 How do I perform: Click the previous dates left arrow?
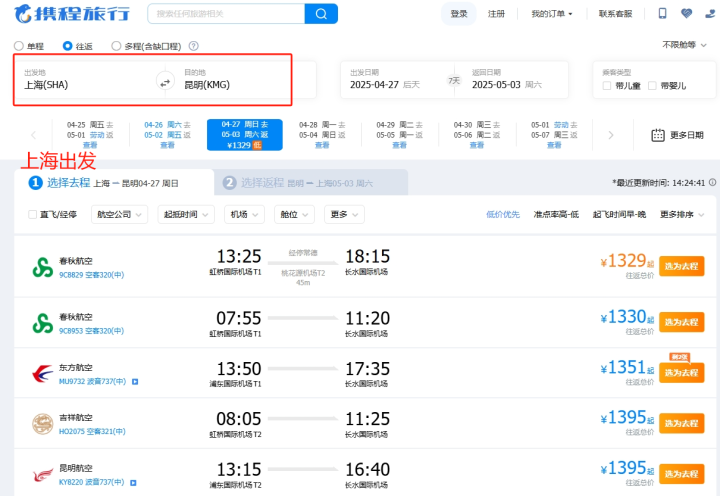[34, 135]
